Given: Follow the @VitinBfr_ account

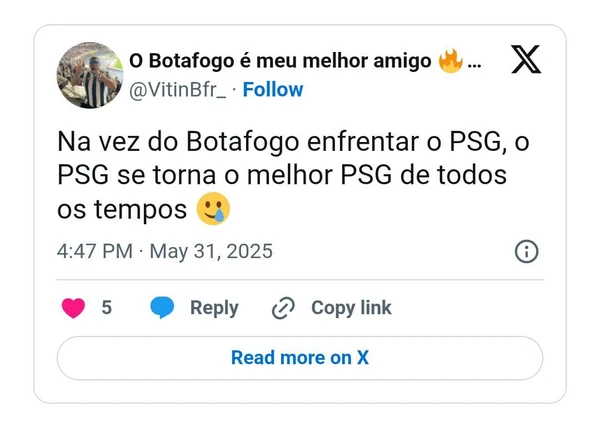Looking at the screenshot, I should (273, 90).
